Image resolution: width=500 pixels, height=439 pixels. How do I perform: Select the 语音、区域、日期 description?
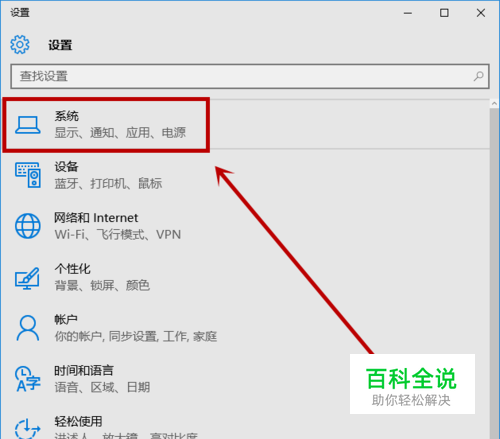coord(102,388)
